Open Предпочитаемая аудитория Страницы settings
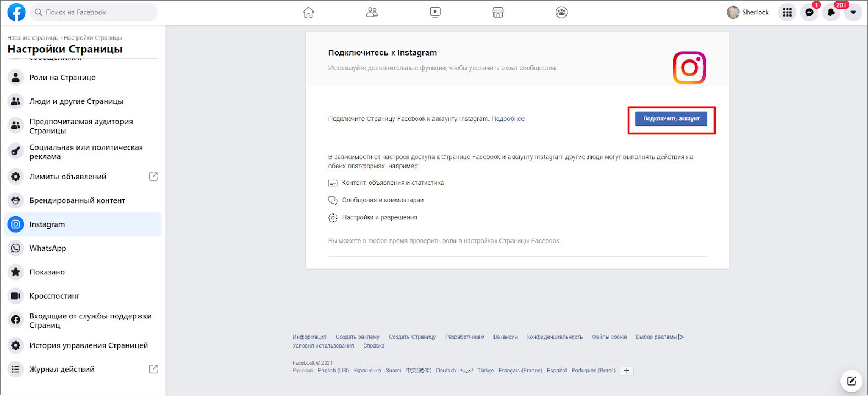The width and height of the screenshot is (868, 396). (83, 126)
